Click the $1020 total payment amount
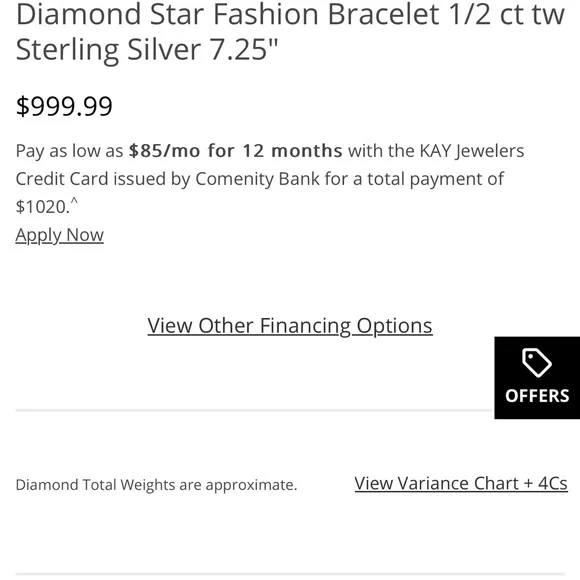The image size is (580, 580). tap(41, 207)
